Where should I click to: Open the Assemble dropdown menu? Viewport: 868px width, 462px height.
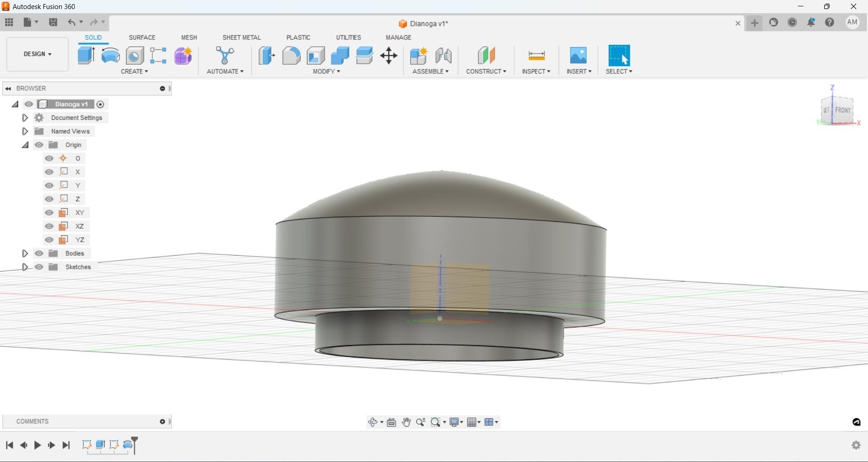pos(430,71)
